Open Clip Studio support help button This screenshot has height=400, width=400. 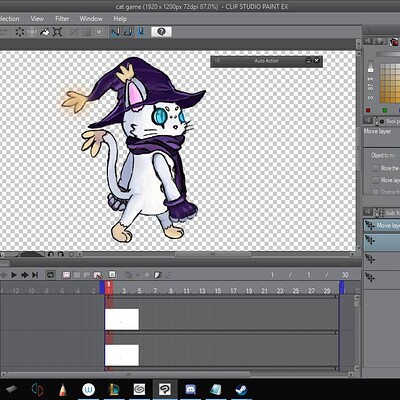[x=161, y=32]
